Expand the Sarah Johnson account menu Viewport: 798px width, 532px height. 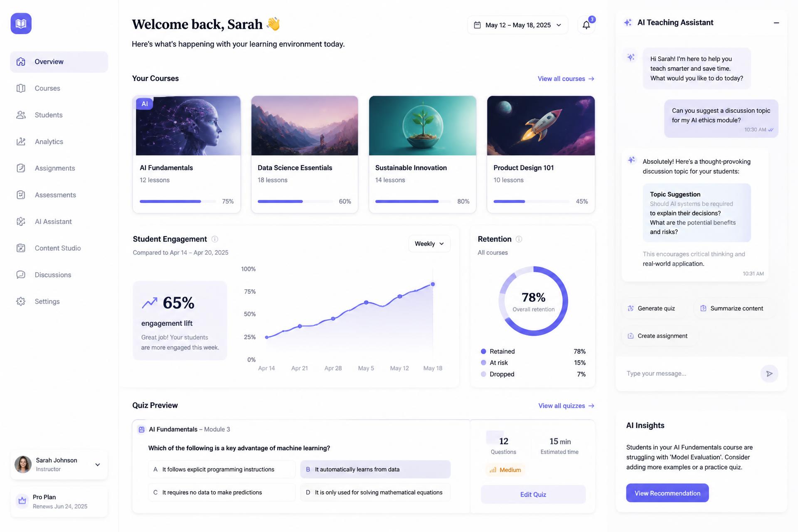pyautogui.click(x=98, y=465)
